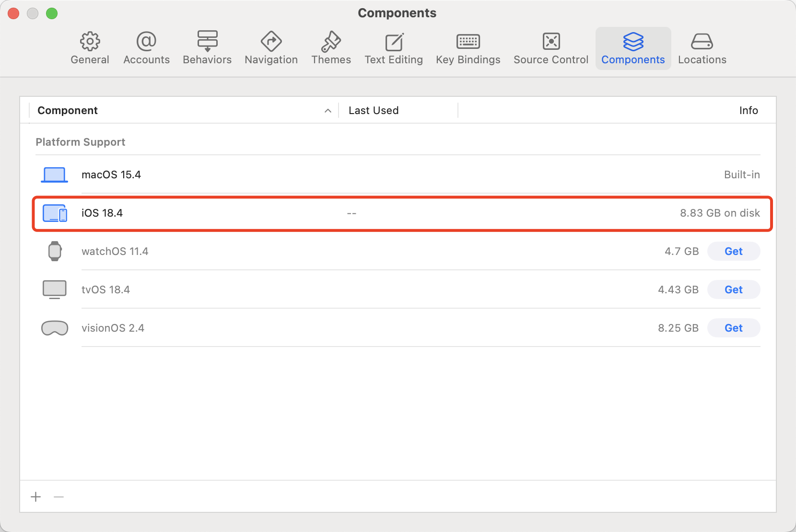This screenshot has width=796, height=532.
Task: Click the 8.25 GB size value
Action: coord(678,328)
